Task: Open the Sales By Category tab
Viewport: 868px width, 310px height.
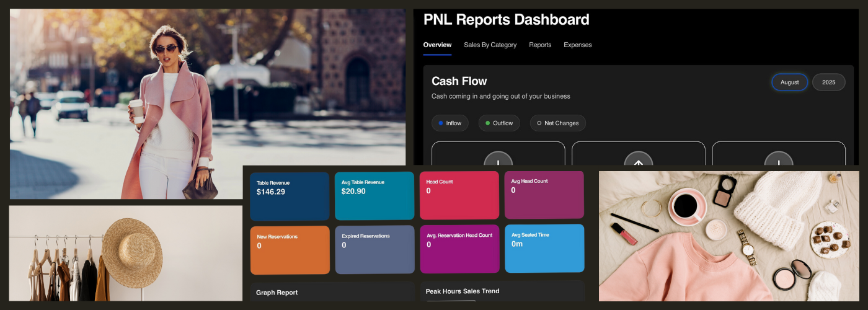Action: [490, 45]
